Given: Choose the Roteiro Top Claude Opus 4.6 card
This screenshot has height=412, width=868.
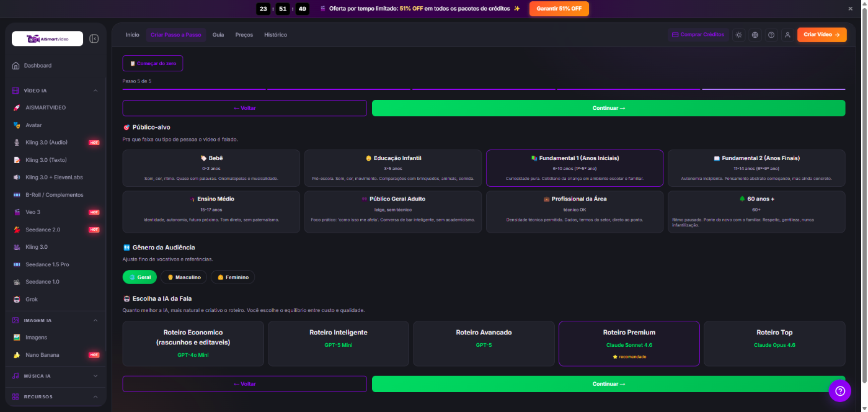Looking at the screenshot, I should click(x=774, y=343).
